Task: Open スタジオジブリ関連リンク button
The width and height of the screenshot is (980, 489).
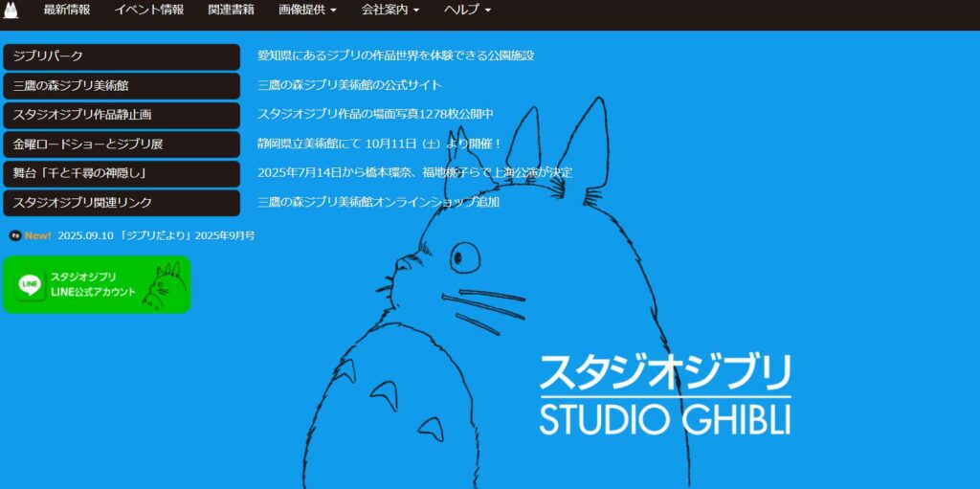Action: (122, 203)
